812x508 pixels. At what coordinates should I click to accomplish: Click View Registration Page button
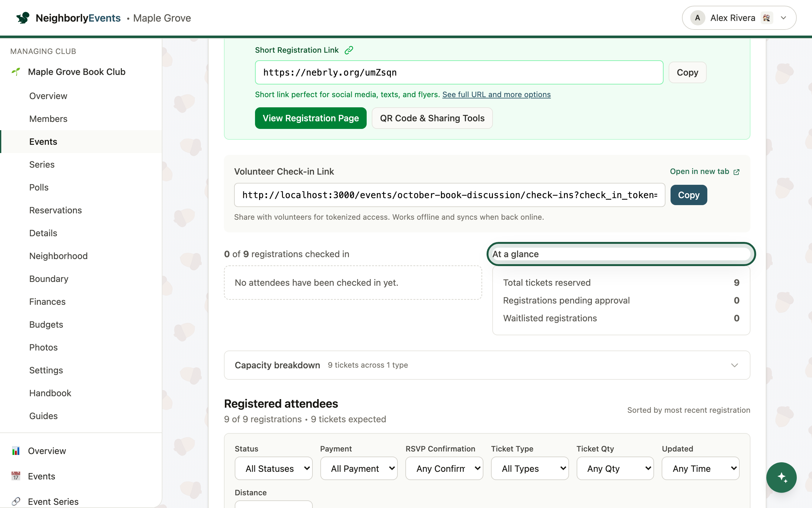[x=311, y=118]
